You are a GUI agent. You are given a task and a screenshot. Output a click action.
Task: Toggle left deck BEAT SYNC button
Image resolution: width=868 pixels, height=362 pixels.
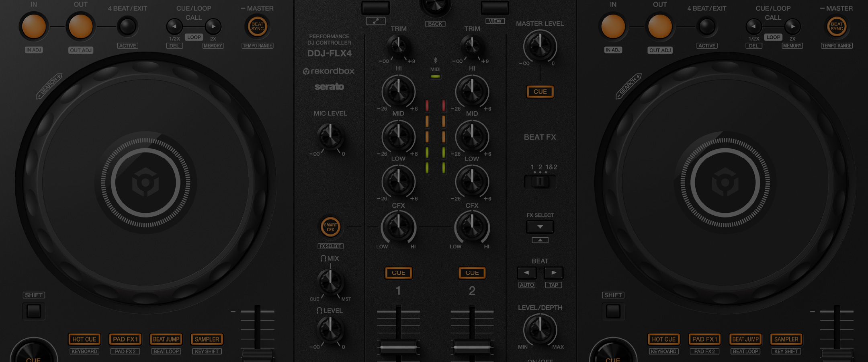[258, 27]
